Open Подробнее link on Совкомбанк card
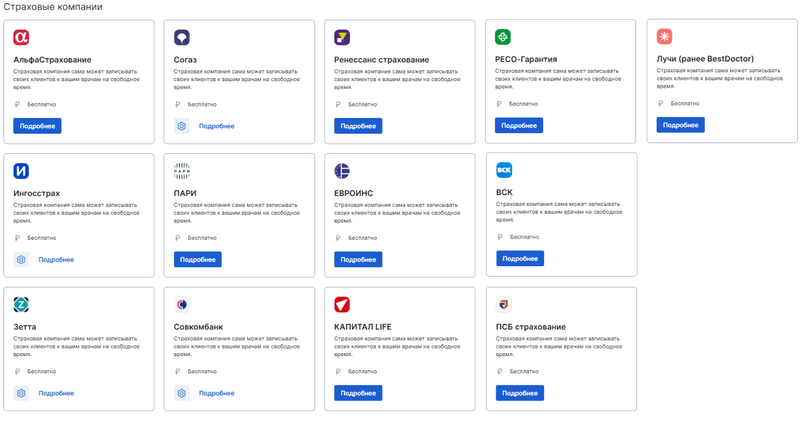 pos(216,393)
